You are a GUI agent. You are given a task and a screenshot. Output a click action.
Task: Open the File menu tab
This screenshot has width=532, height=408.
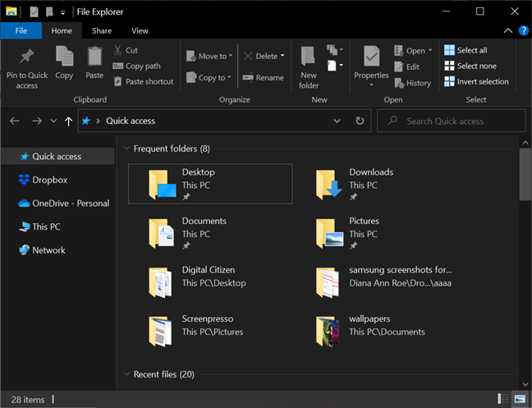[21, 30]
